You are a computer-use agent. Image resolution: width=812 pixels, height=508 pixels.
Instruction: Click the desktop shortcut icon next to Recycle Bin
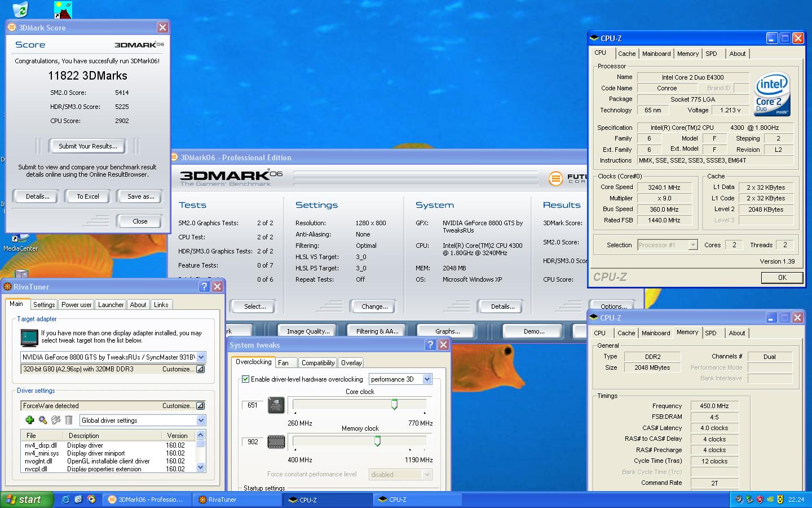pyautogui.click(x=63, y=9)
